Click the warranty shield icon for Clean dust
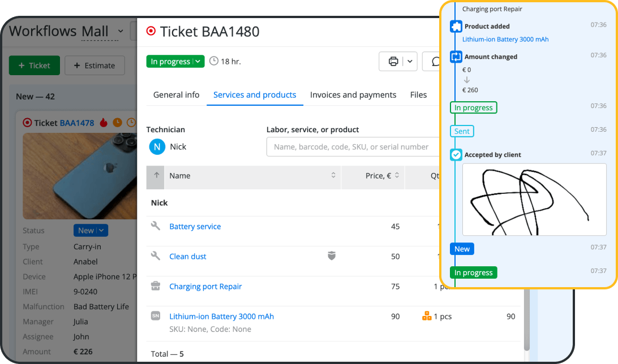618x364 pixels. pos(332,256)
